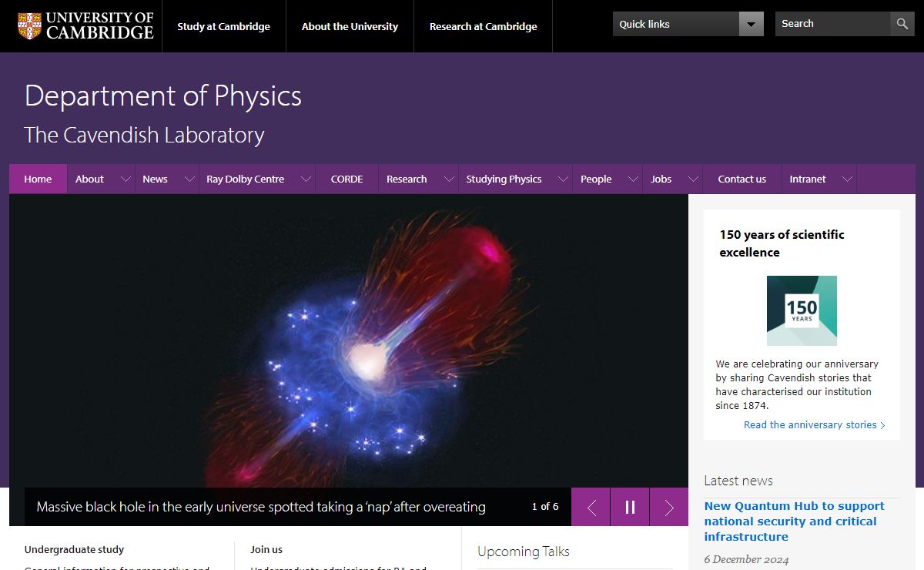The width and height of the screenshot is (924, 570).
Task: Expand the Studying Physics submenu arrow
Action: click(563, 179)
